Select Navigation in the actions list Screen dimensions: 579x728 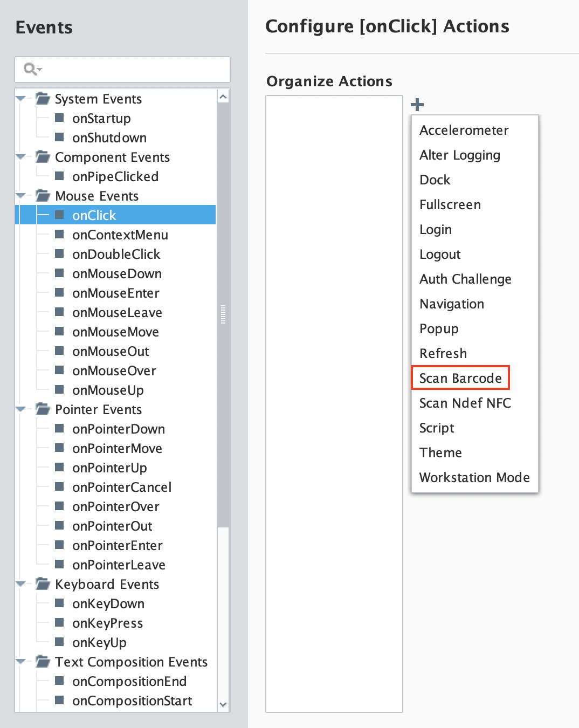pos(452,304)
